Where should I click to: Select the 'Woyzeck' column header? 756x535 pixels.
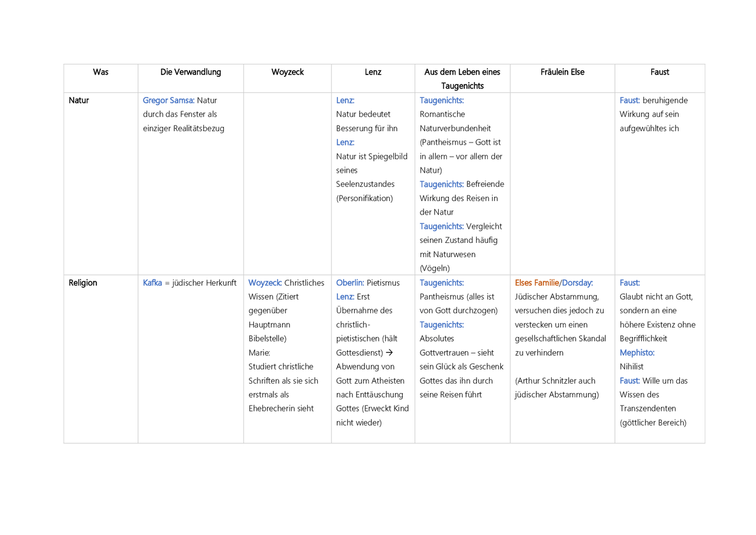(x=288, y=72)
